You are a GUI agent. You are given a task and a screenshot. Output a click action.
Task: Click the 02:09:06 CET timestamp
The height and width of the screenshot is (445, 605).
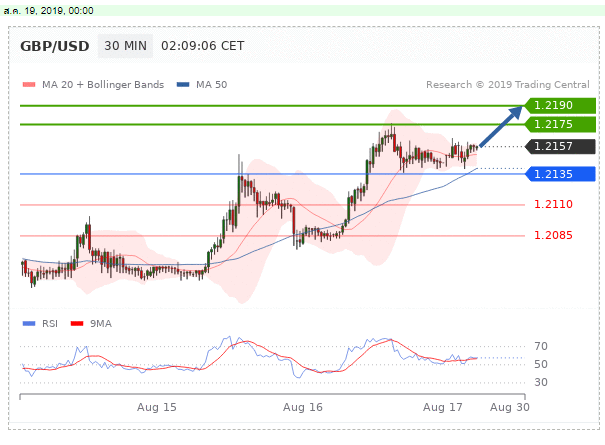203,46
